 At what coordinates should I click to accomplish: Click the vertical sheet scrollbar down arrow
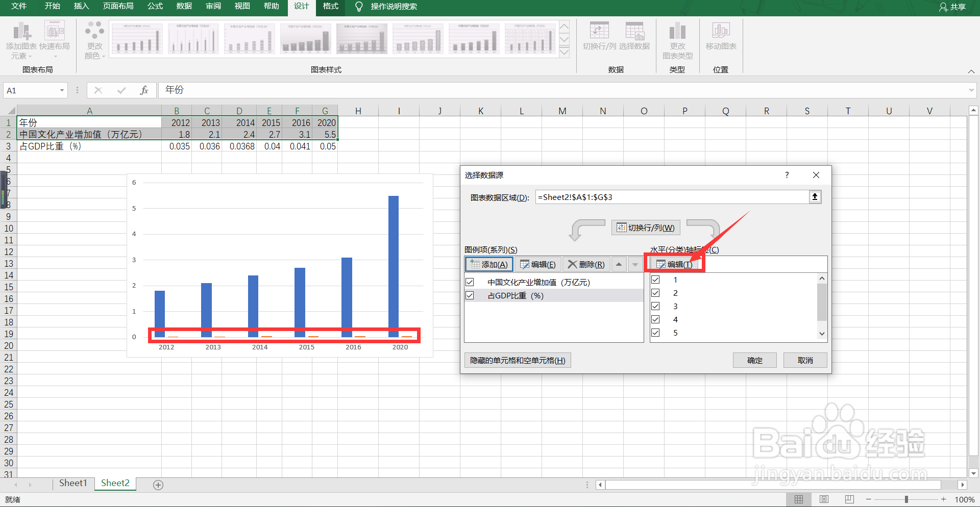pyautogui.click(x=973, y=474)
